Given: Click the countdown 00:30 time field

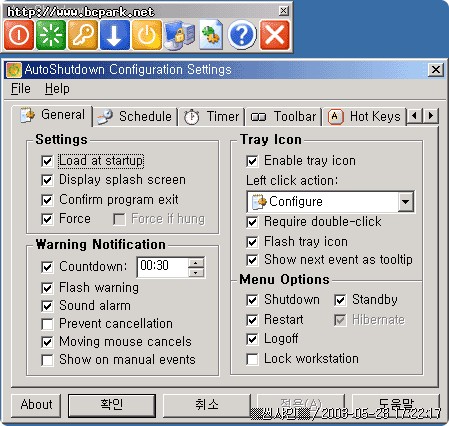Looking at the screenshot, I should [163, 267].
